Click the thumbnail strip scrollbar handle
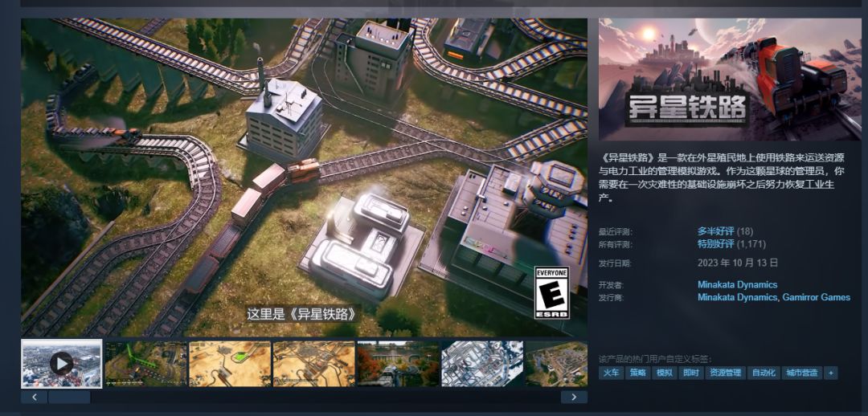Image resolution: width=868 pixels, height=416 pixels. [x=69, y=398]
